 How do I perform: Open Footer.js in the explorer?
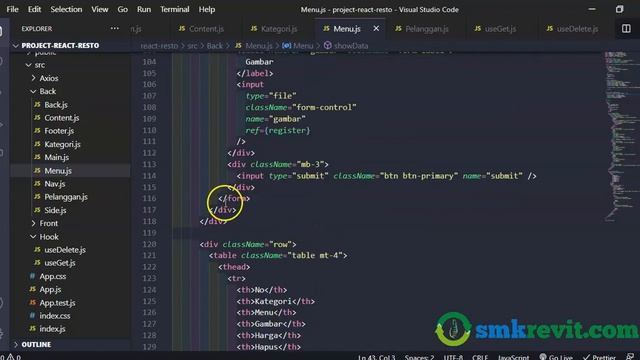pyautogui.click(x=59, y=131)
